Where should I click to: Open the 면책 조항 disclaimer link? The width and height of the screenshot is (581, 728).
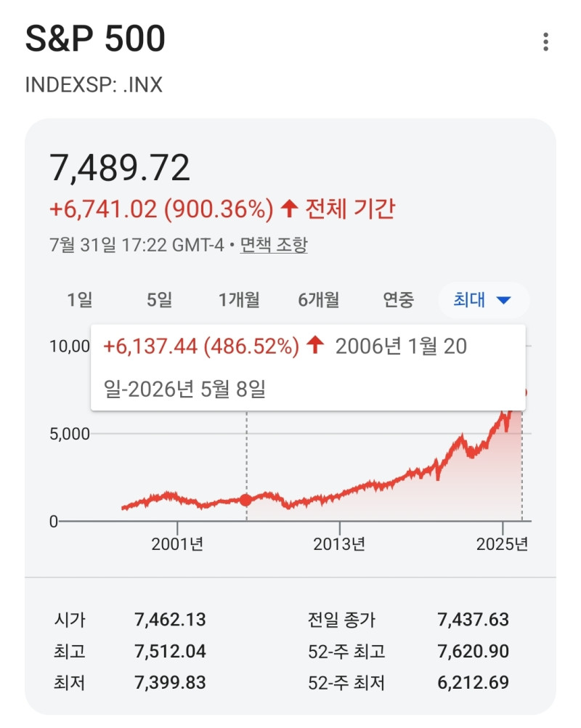[x=274, y=245]
